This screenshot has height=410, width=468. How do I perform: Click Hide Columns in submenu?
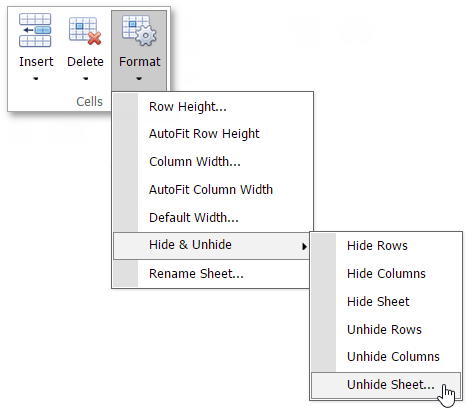point(386,274)
